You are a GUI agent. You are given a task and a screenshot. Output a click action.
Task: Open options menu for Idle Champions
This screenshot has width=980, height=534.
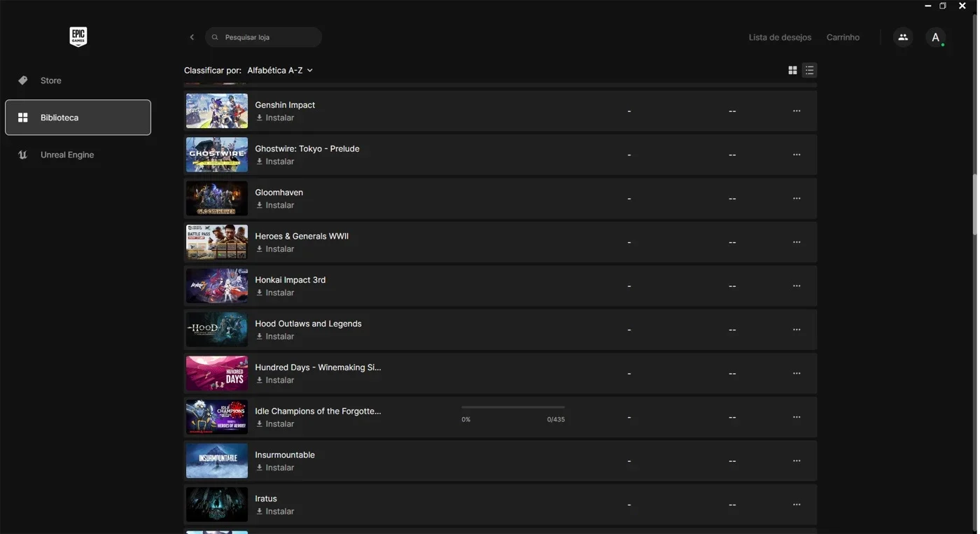pyautogui.click(x=797, y=417)
